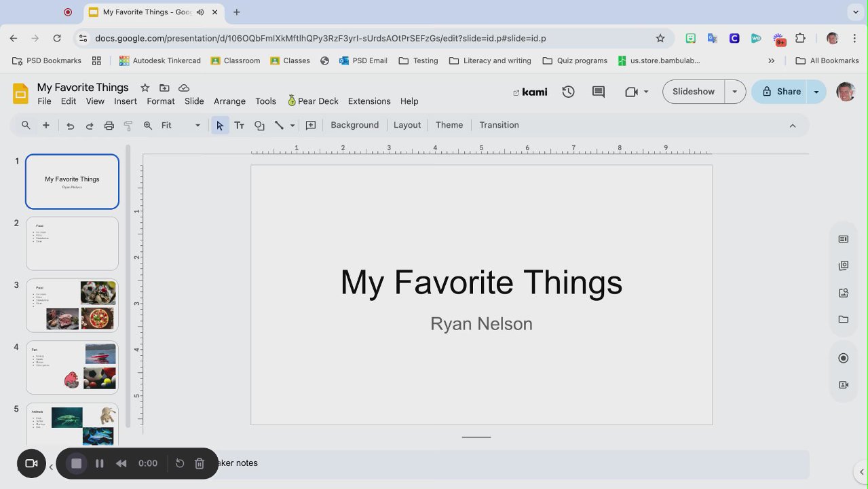The image size is (868, 489).
Task: Click the Background button
Action: [355, 125]
